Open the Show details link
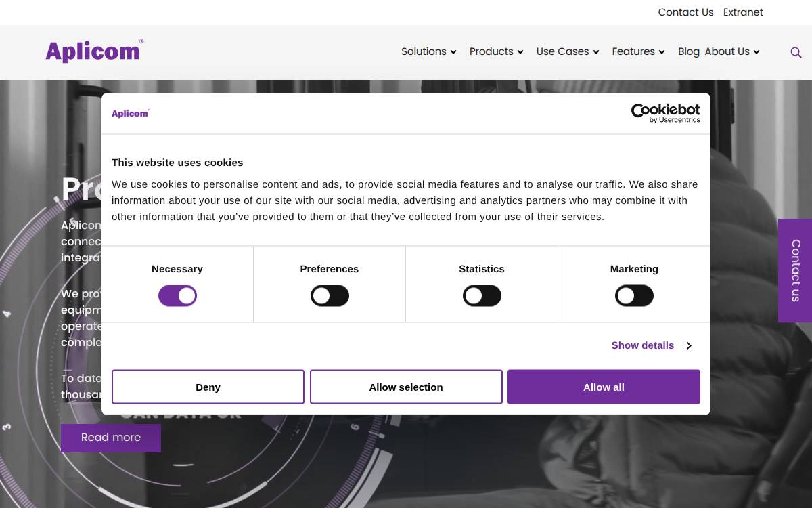This screenshot has width=812, height=508. coord(643,345)
